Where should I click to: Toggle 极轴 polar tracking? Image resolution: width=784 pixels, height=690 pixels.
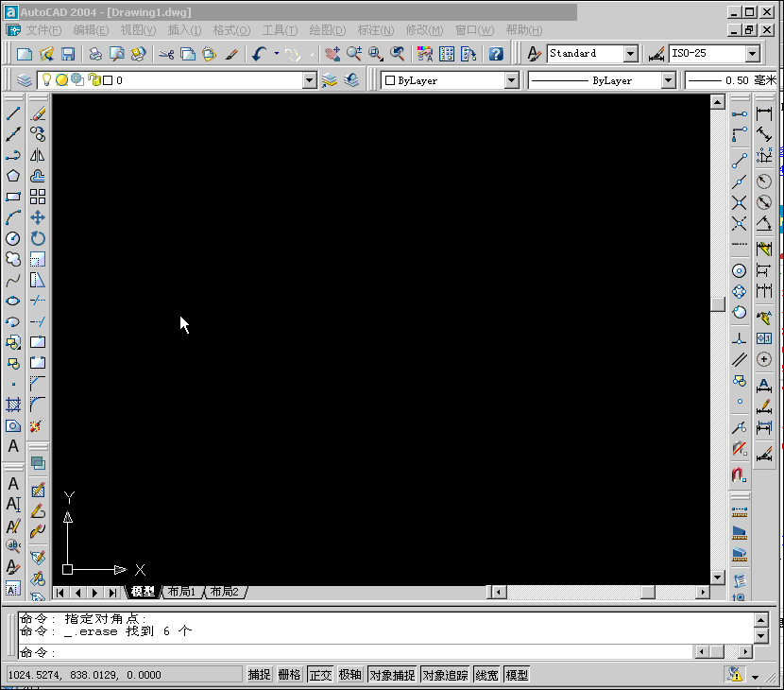[x=350, y=675]
